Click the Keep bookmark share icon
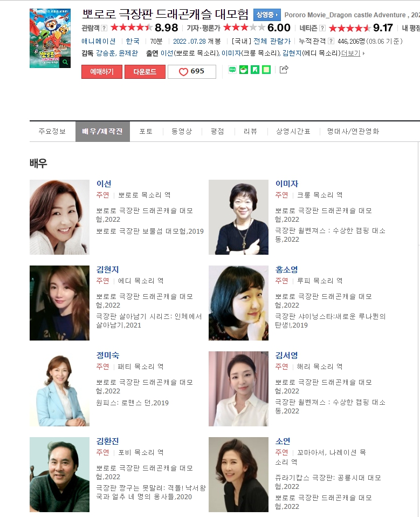420x517 pixels. 255,70
